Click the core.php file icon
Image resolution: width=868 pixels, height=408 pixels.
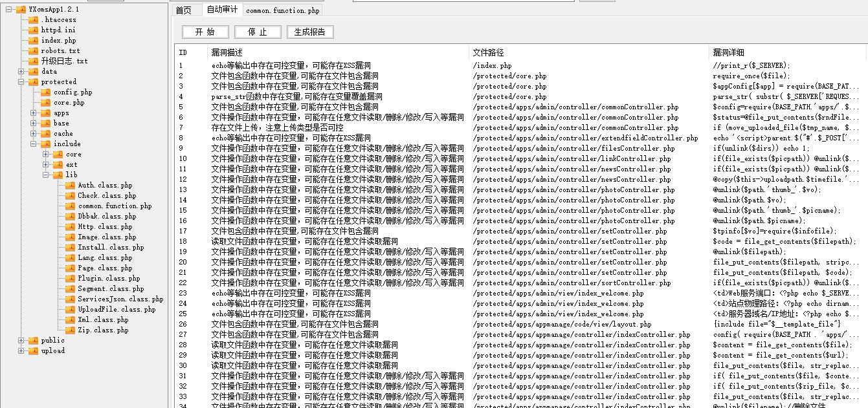[46, 103]
